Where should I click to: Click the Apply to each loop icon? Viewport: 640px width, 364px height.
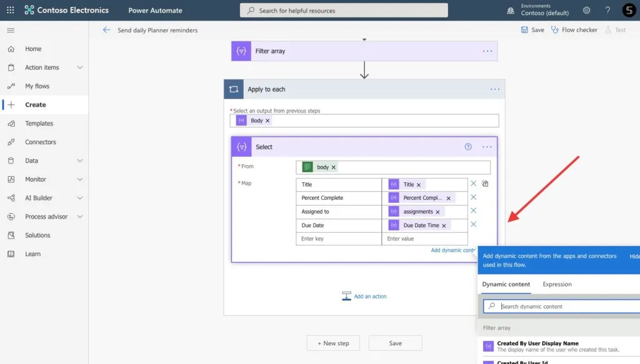tap(234, 89)
